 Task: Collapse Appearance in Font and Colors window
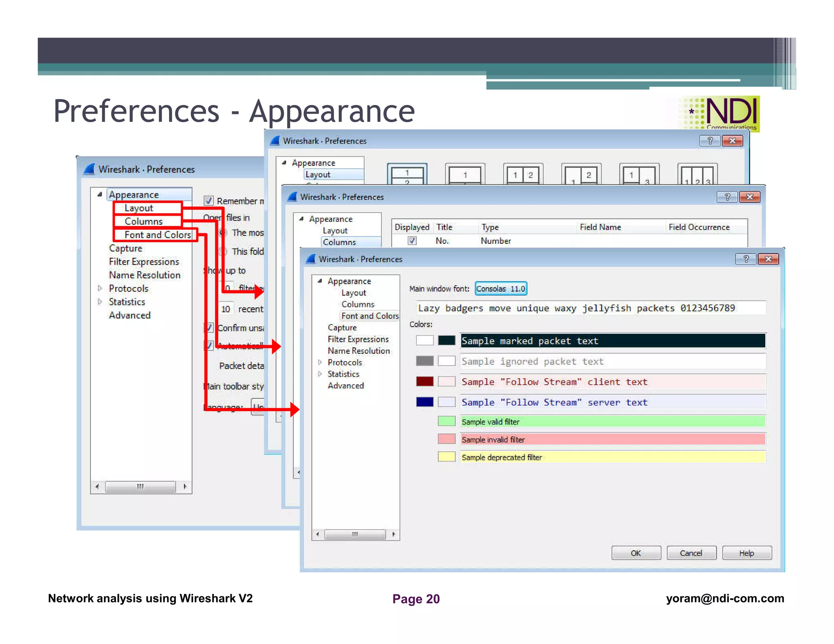320,281
